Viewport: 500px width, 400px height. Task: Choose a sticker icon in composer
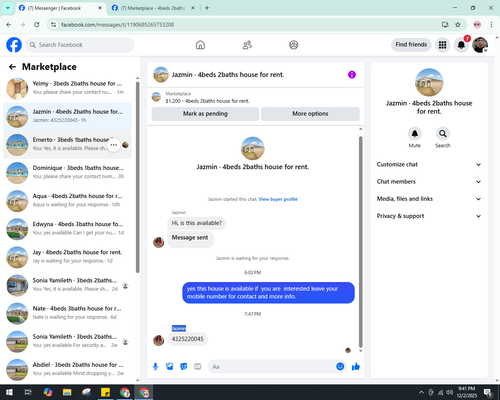coord(184,367)
